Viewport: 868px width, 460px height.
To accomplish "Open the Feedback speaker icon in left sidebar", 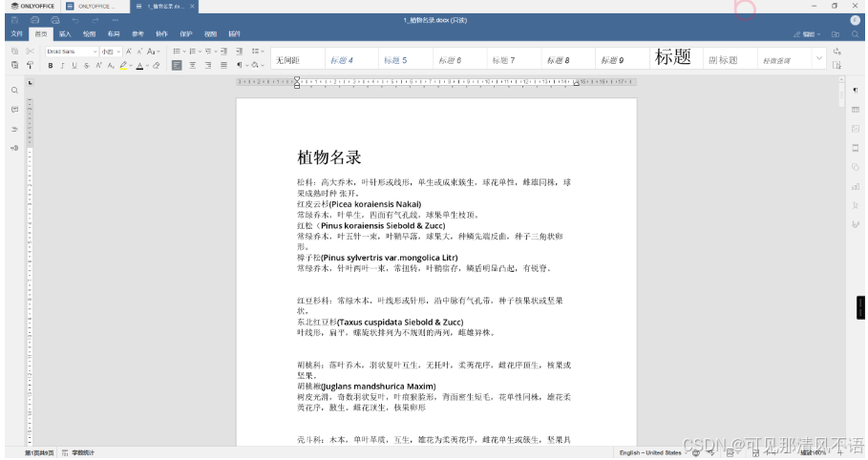I will pos(15,148).
